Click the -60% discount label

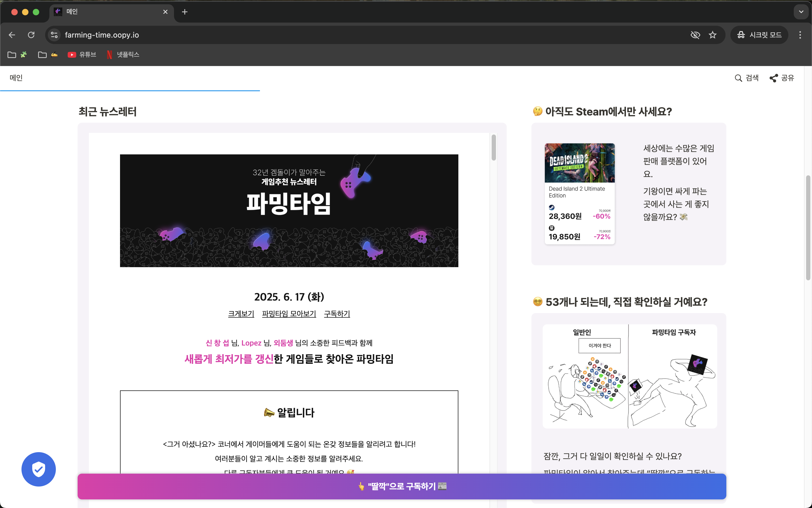(601, 216)
